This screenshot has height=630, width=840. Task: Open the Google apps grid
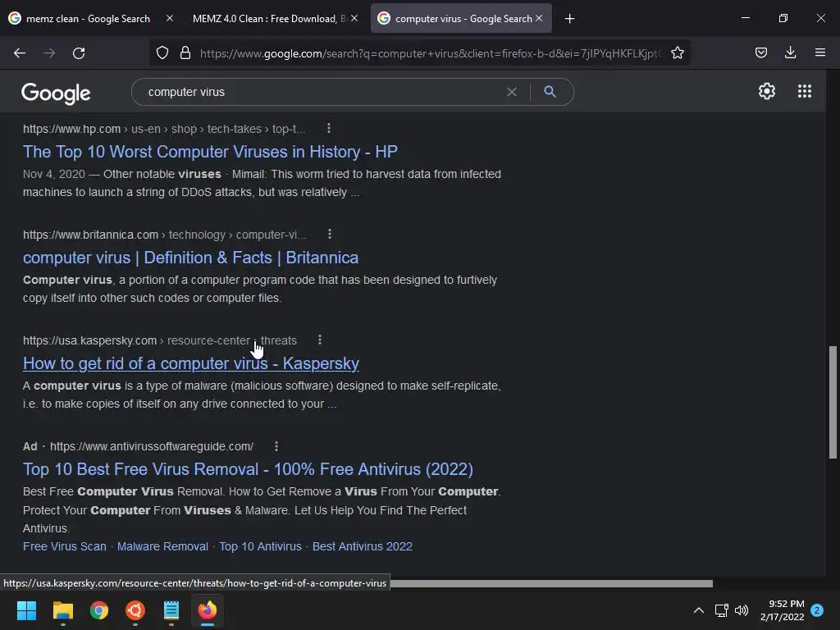[x=804, y=91]
